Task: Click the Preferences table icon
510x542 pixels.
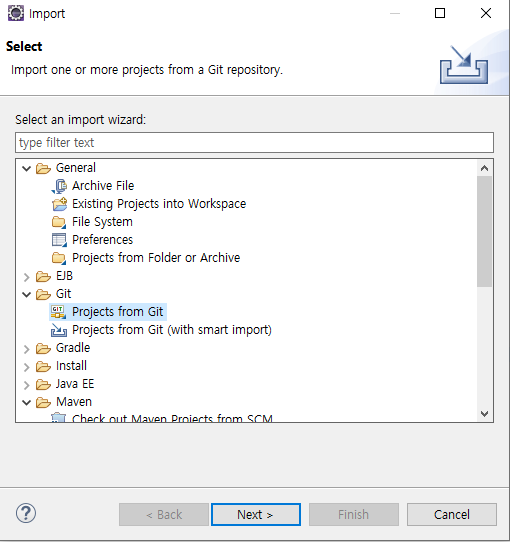Action: pos(59,240)
